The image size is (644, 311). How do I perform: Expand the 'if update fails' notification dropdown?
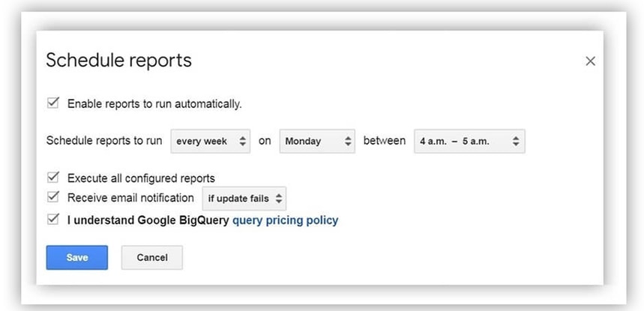(245, 199)
